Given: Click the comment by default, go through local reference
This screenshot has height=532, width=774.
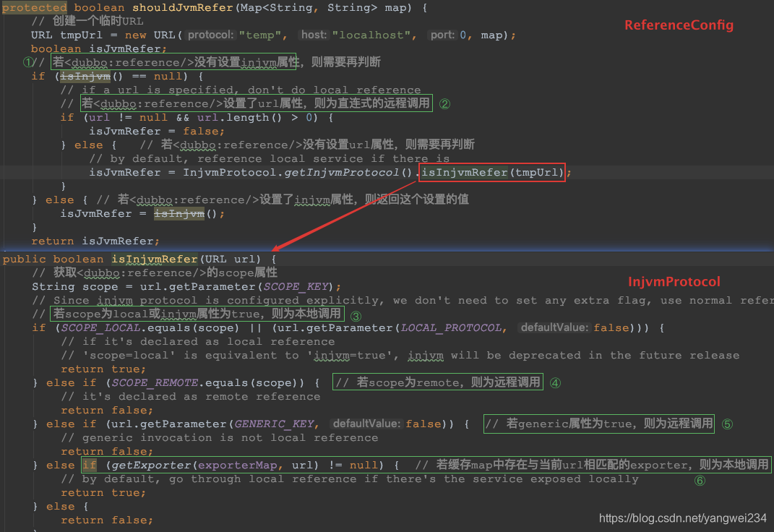Looking at the screenshot, I should (350, 479).
